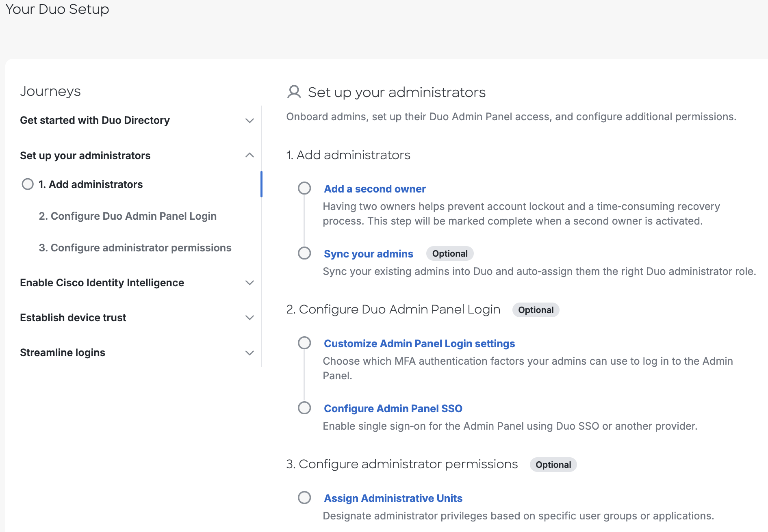This screenshot has height=532, width=768.
Task: Expand the Enable Cisco Identity Intelligence journey
Action: click(x=249, y=283)
